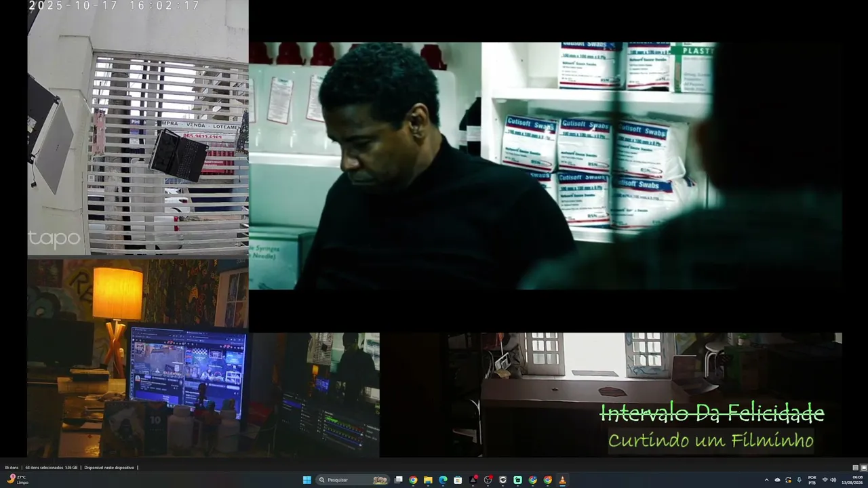Switch to large icons view in the status bar
This screenshot has height=488, width=868.
(864, 468)
